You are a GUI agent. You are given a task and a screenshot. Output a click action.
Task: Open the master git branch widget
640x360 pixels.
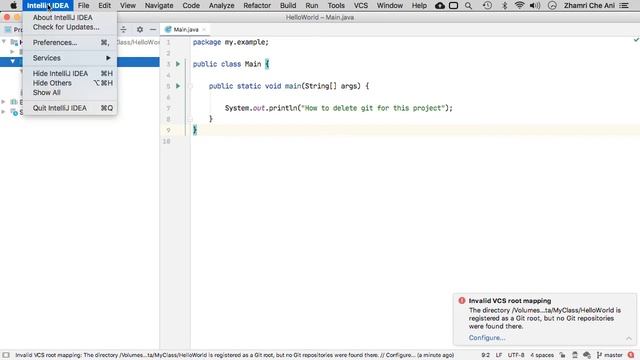(x=609, y=355)
